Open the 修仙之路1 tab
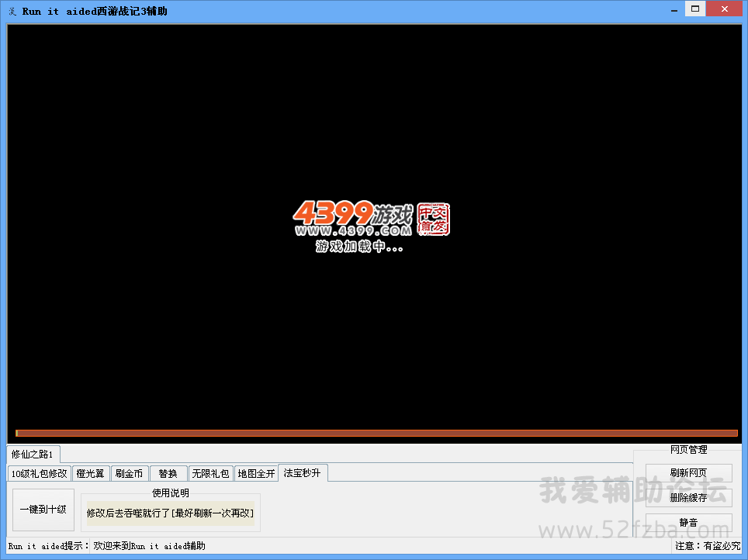 tap(33, 454)
